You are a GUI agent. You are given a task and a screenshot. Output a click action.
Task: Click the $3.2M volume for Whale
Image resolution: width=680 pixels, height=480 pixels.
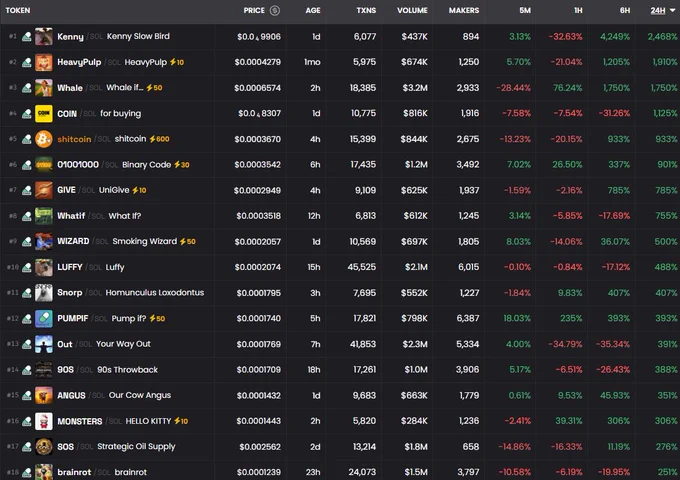pyautogui.click(x=415, y=88)
